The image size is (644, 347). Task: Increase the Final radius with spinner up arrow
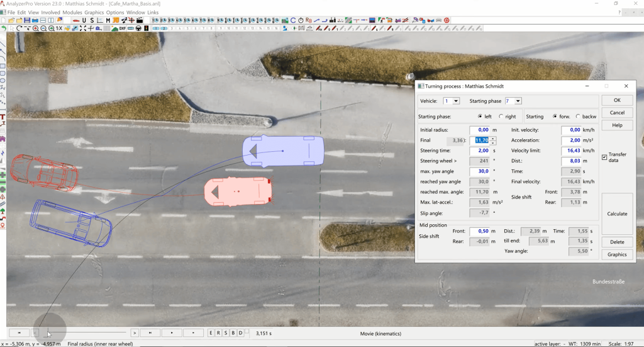pyautogui.click(x=493, y=138)
